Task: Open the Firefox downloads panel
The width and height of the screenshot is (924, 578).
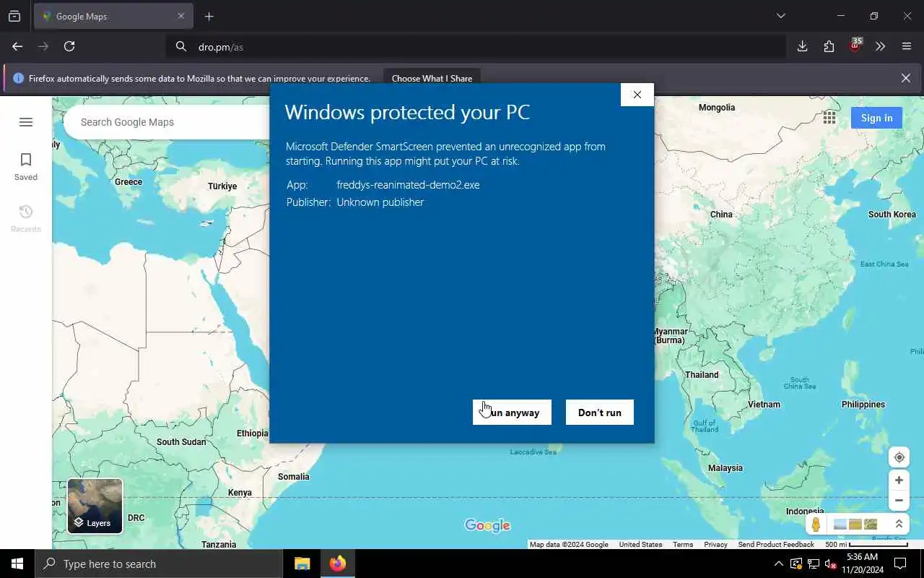Action: (x=802, y=46)
